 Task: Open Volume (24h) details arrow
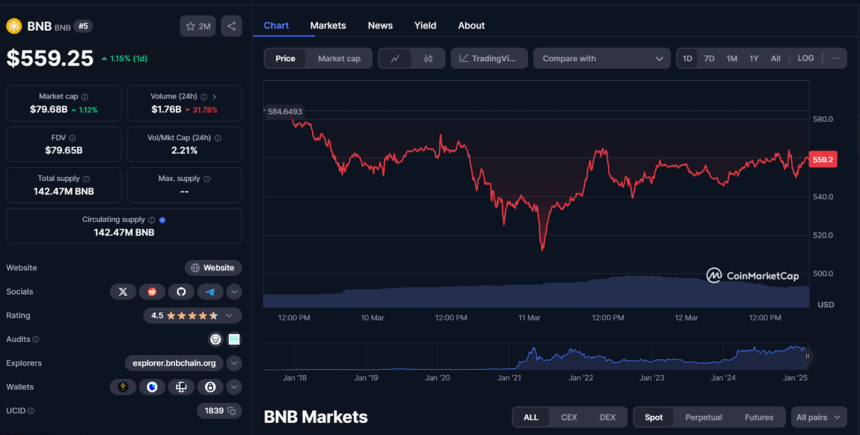pos(214,97)
